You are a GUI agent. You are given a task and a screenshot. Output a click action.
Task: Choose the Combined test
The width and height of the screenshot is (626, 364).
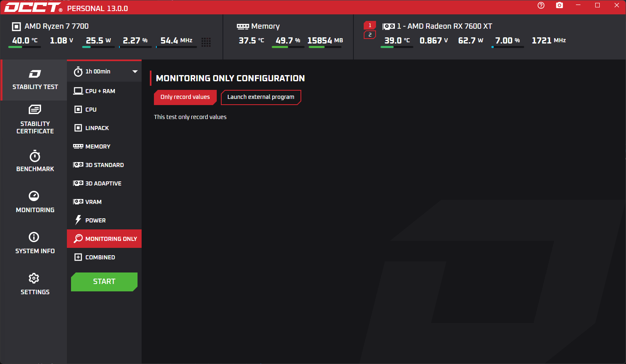point(104,257)
